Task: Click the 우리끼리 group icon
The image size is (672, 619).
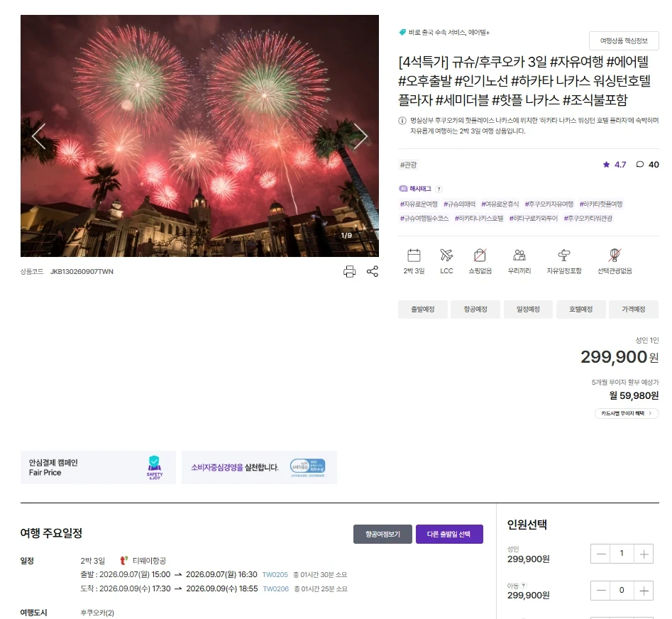Action: [519, 256]
